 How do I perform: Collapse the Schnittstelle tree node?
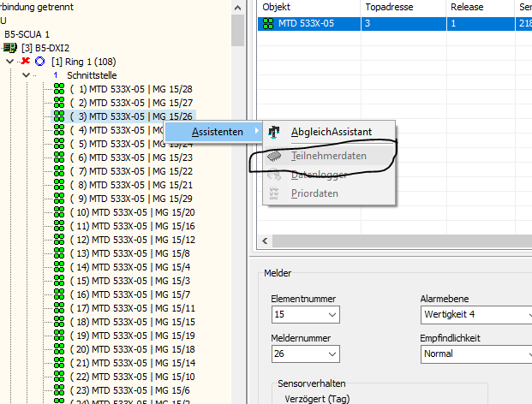pyautogui.click(x=26, y=75)
